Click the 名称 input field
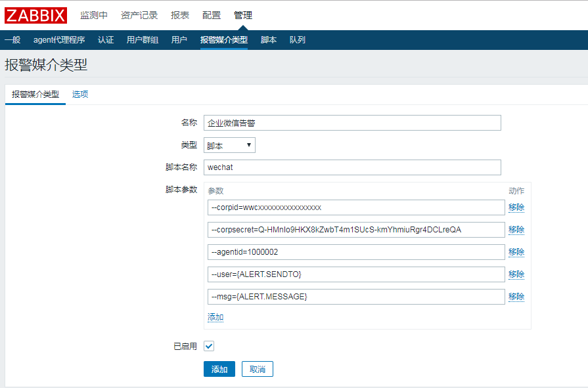The height and width of the screenshot is (388, 588). point(352,123)
